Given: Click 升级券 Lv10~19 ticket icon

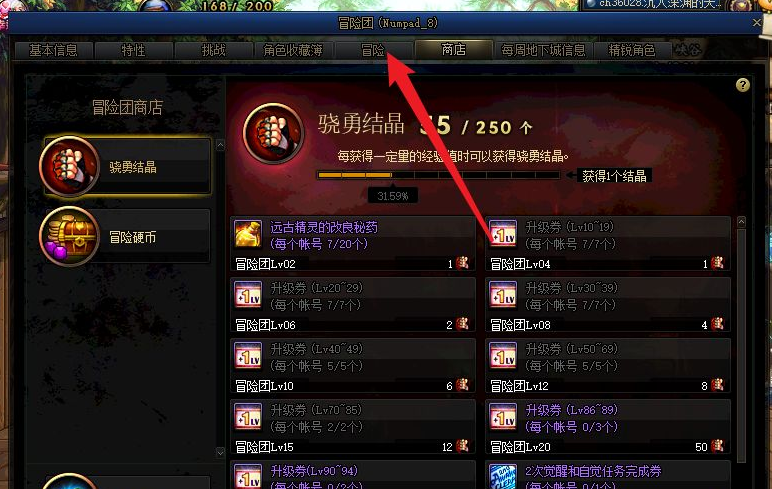Looking at the screenshot, I should [503, 234].
